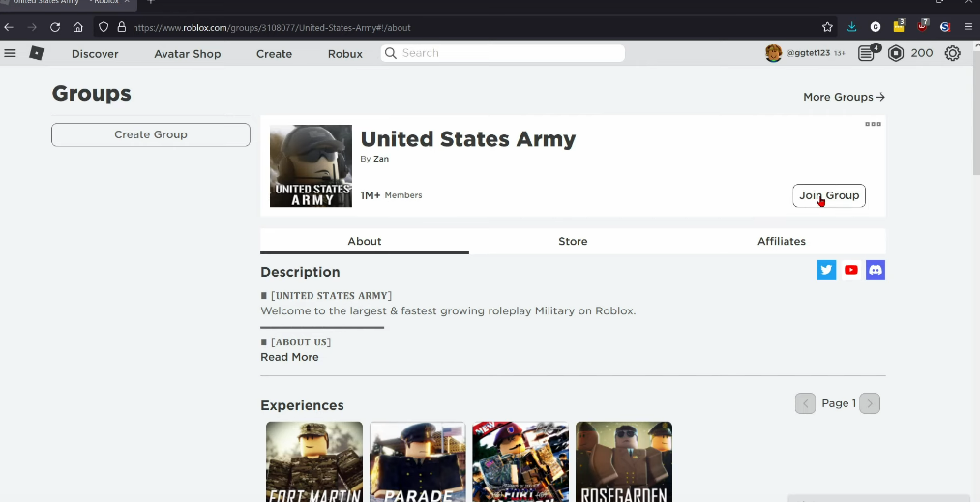Switch to the Store tab
This screenshot has height=502, width=980.
click(x=573, y=241)
